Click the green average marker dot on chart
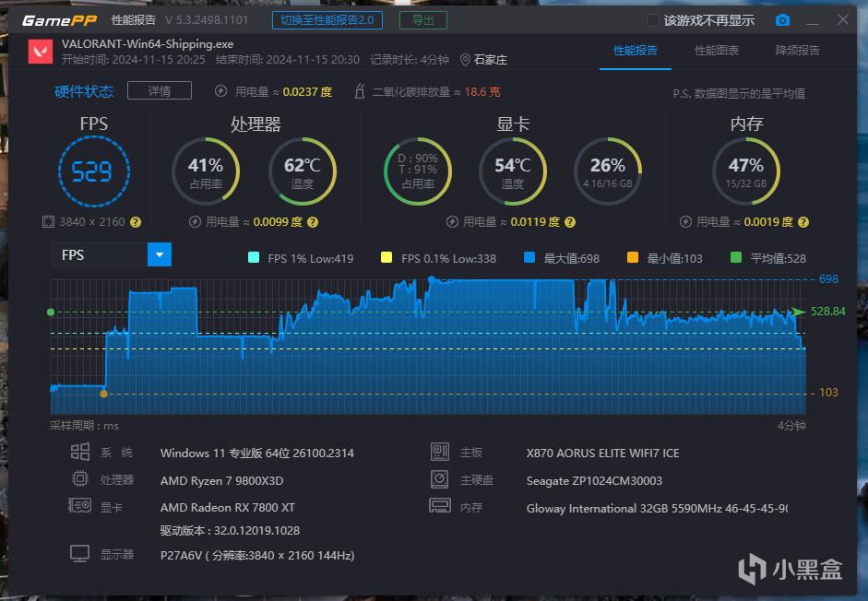Viewport: 868px width, 601px height. click(x=51, y=312)
